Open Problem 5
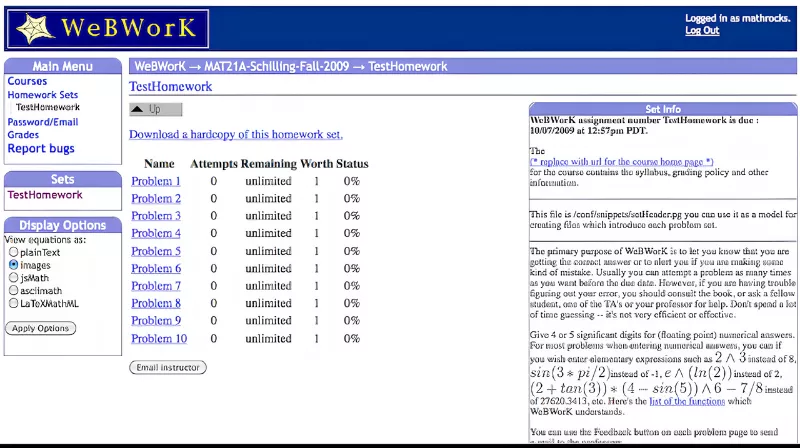The image size is (800, 448). point(156,251)
